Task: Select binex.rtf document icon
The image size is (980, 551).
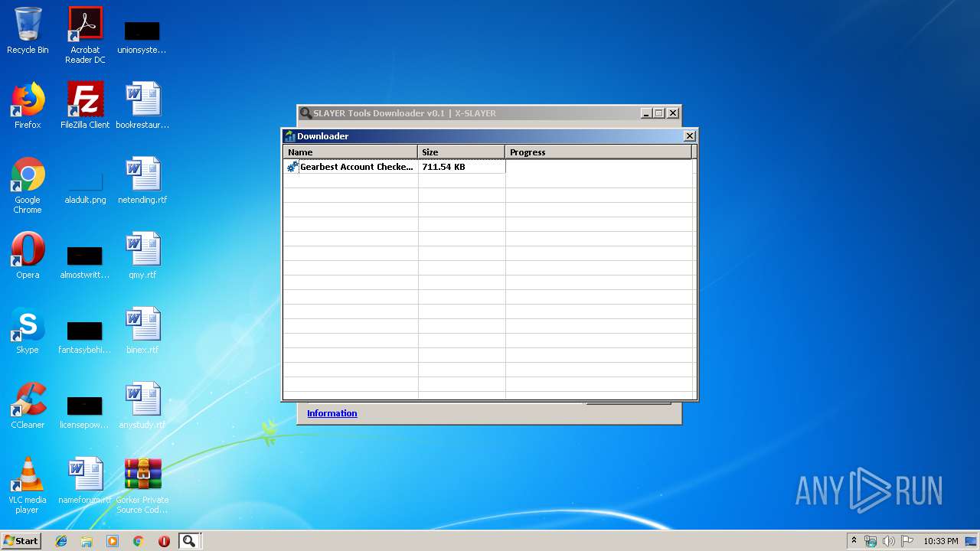Action: (142, 331)
